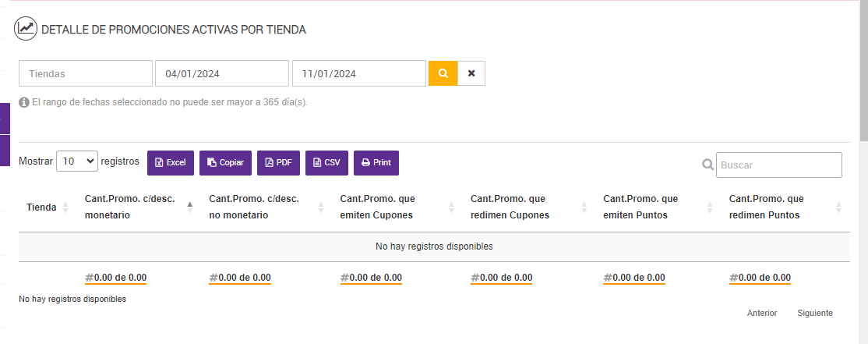Click total under c/desc. monetario column
The width and height of the screenshot is (868, 344).
click(x=115, y=278)
